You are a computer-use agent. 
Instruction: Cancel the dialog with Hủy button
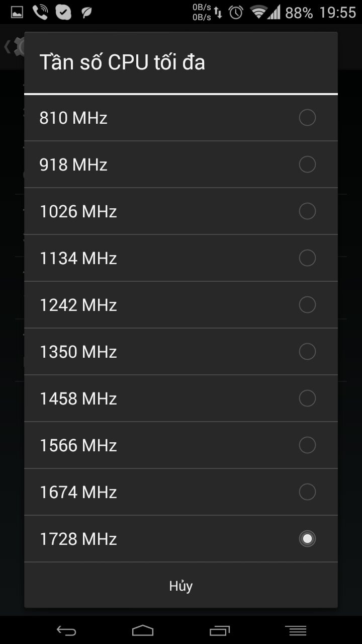pyautogui.click(x=181, y=586)
